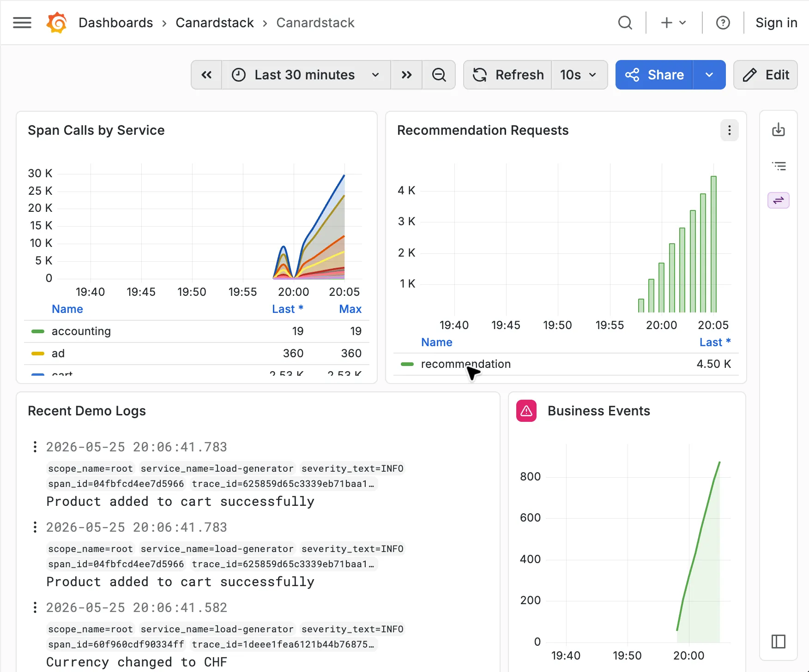Zoom out the time range
Image resolution: width=809 pixels, height=672 pixels.
pyautogui.click(x=439, y=75)
